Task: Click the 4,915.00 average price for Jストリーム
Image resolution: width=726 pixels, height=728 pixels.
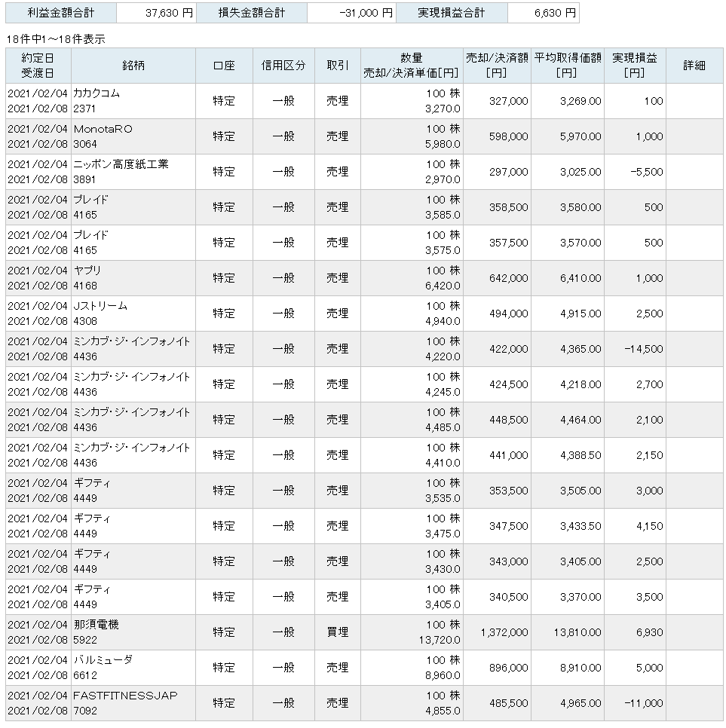Action: [580, 314]
